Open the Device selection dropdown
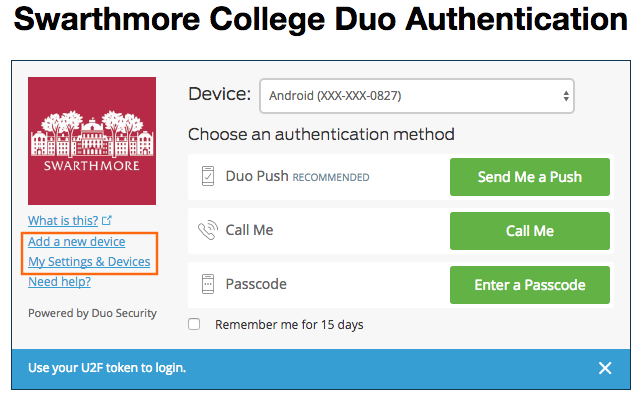Screen dimensions: 644x406 (416, 97)
